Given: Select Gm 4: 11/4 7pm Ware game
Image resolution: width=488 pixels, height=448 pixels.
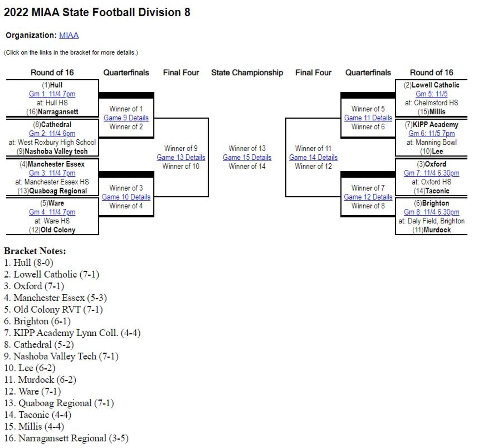Looking at the screenshot, I should tap(52, 212).
